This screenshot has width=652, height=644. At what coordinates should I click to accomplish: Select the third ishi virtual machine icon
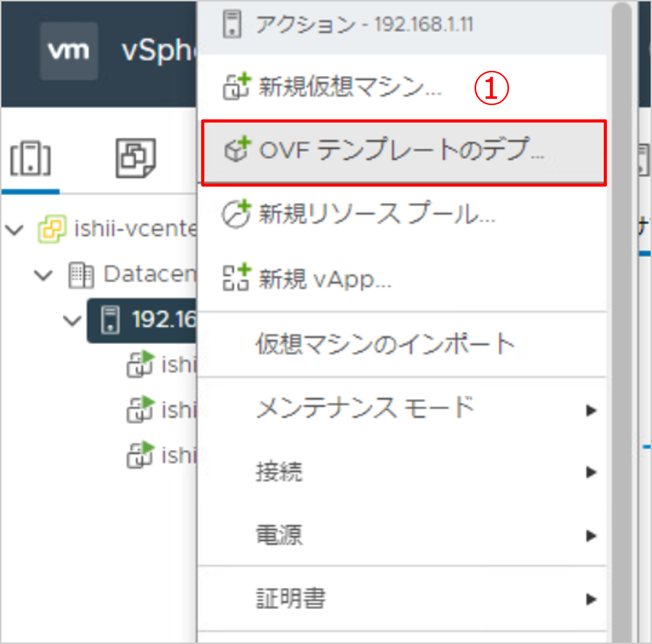pyautogui.click(x=140, y=455)
